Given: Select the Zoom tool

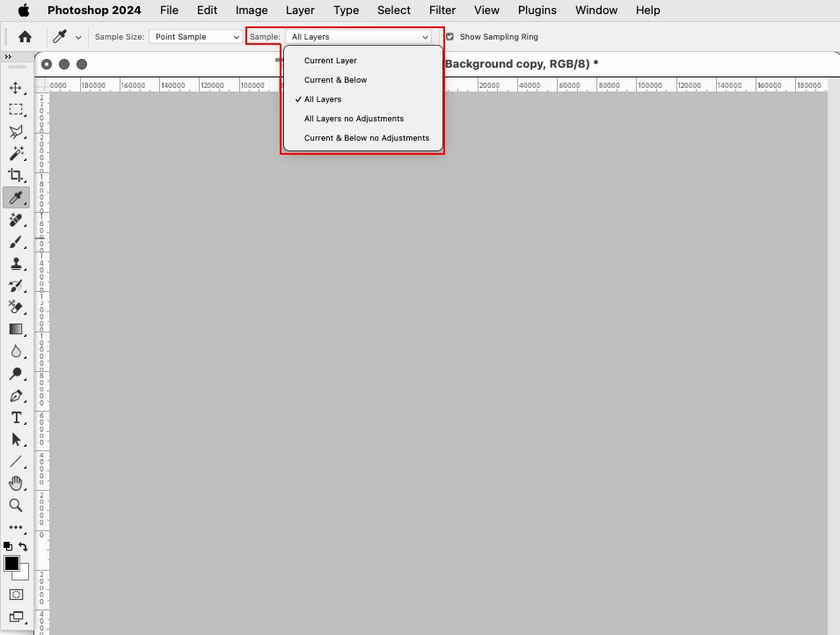Looking at the screenshot, I should (x=16, y=506).
